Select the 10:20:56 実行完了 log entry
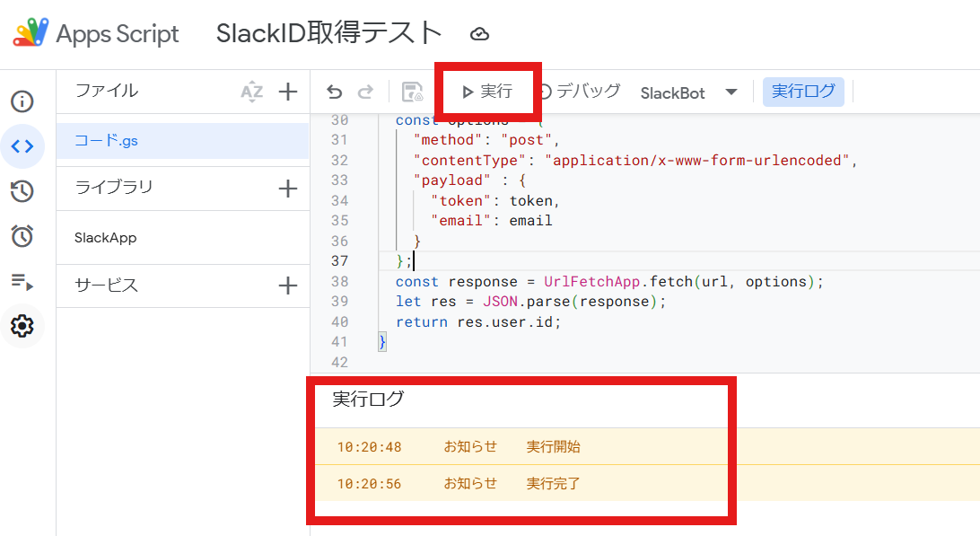Viewport: 980px width, 536px height. [x=647, y=483]
